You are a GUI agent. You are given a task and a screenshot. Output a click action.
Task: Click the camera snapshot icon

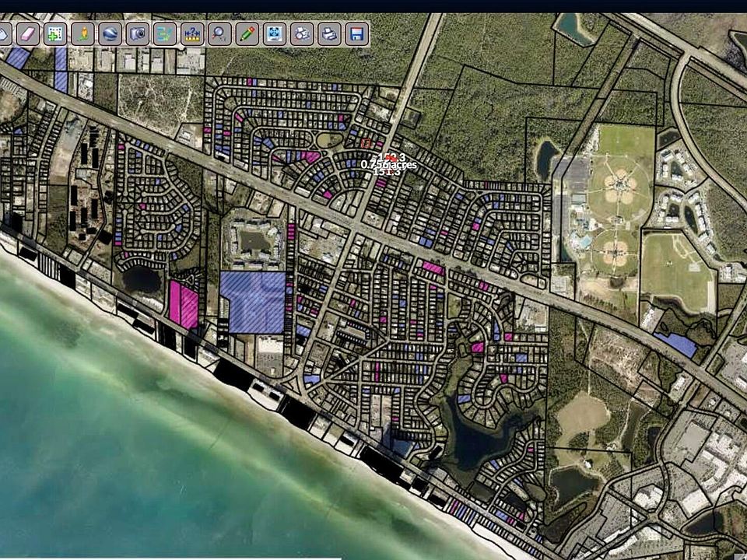(138, 33)
